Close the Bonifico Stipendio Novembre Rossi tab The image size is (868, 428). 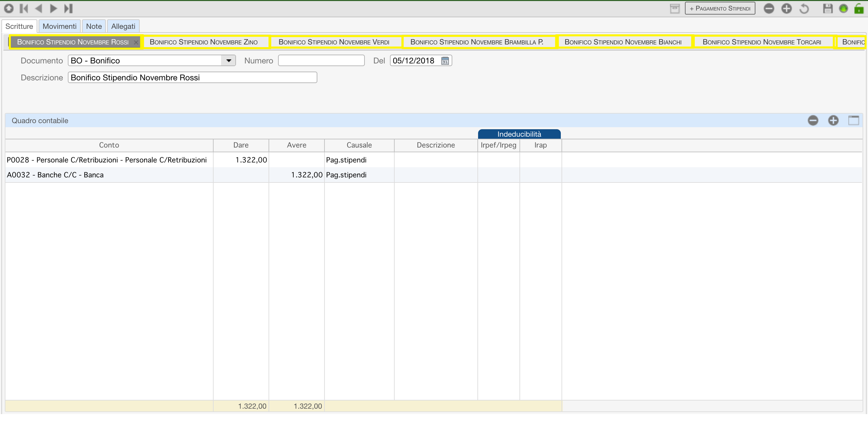click(x=136, y=42)
